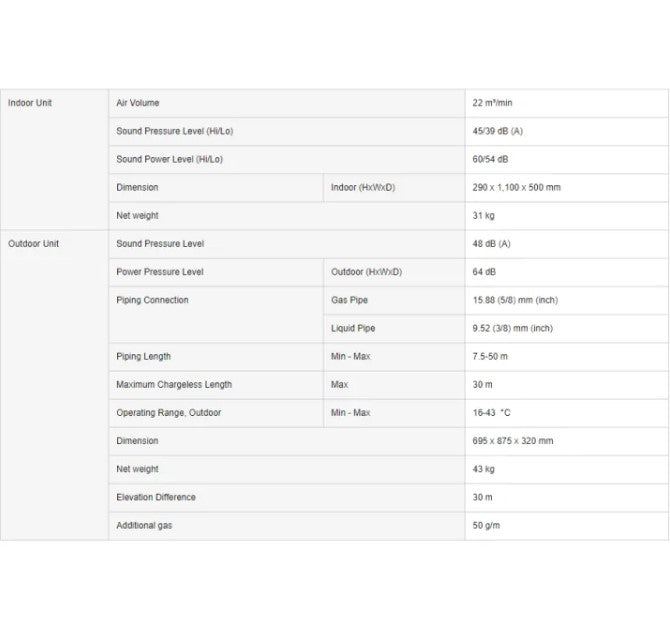Click the 31 kg net weight value
Image resolution: width=670 pixels, height=625 pixels.
484,216
